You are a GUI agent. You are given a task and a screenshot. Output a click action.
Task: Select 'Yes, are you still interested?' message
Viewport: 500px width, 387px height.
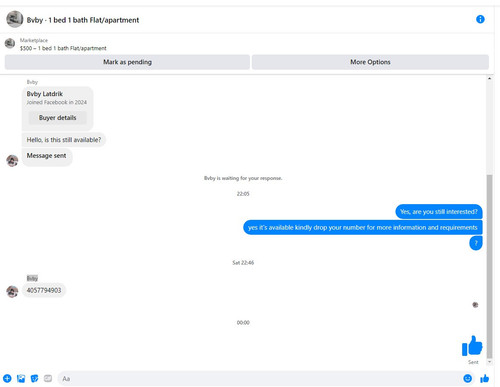pos(439,212)
